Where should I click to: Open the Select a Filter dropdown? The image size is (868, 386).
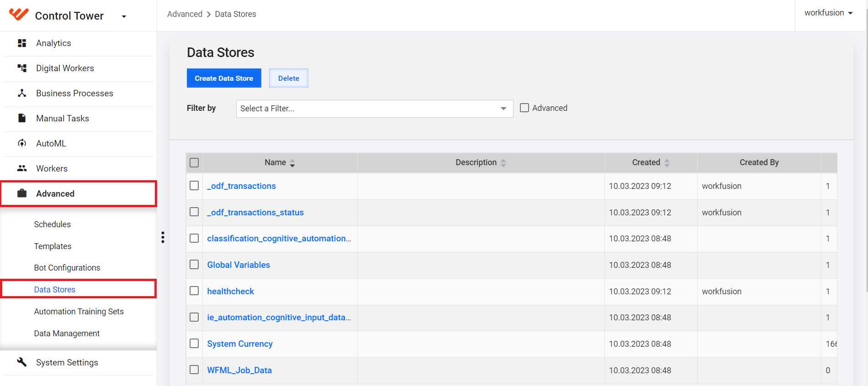[x=375, y=109]
